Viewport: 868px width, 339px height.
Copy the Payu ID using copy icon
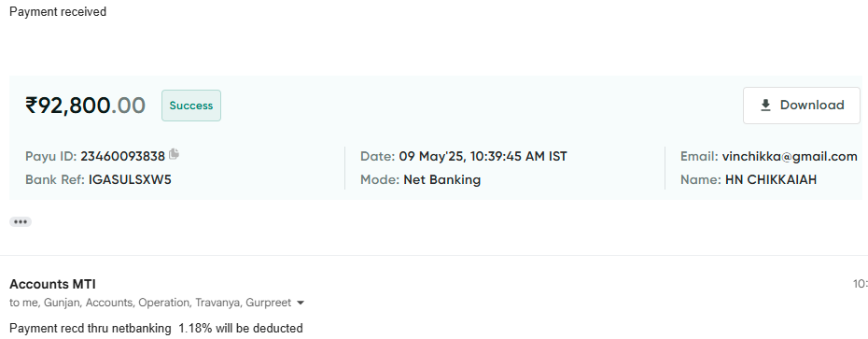point(174,154)
